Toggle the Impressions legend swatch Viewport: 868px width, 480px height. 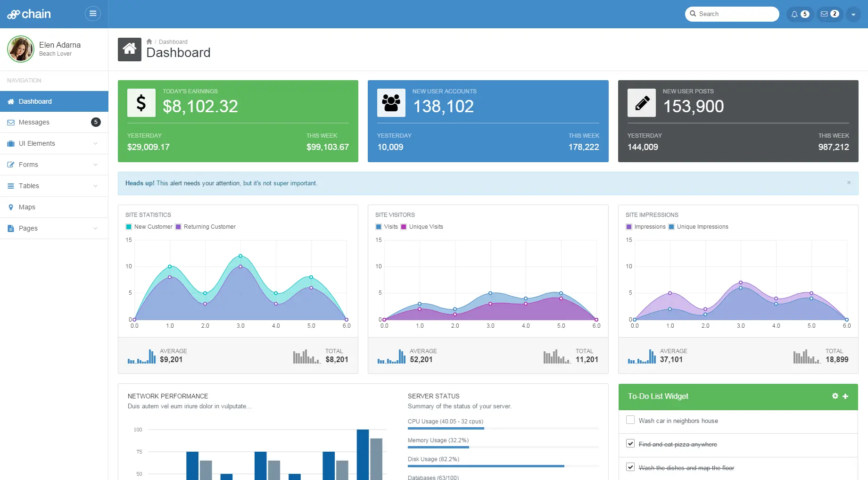tap(629, 227)
